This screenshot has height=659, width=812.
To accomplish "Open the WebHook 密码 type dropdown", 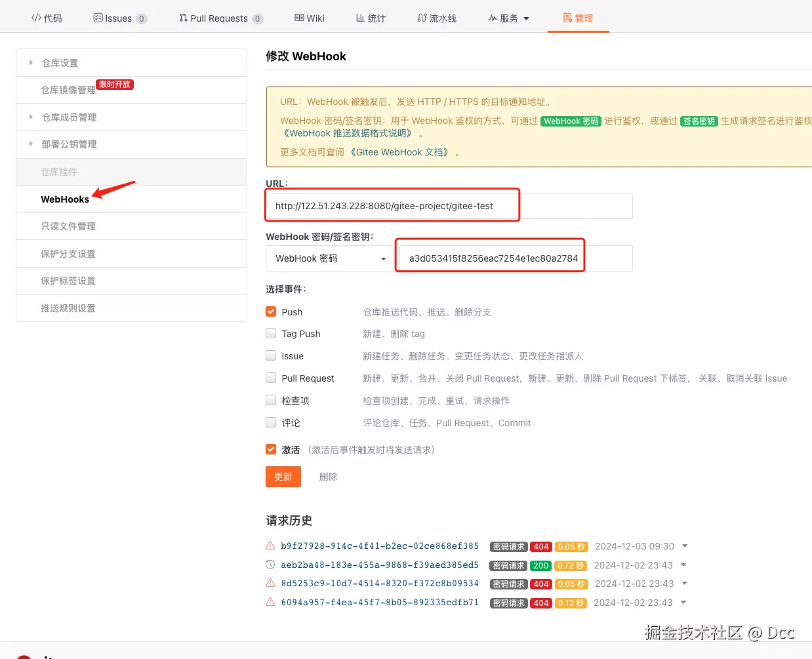I will point(329,258).
